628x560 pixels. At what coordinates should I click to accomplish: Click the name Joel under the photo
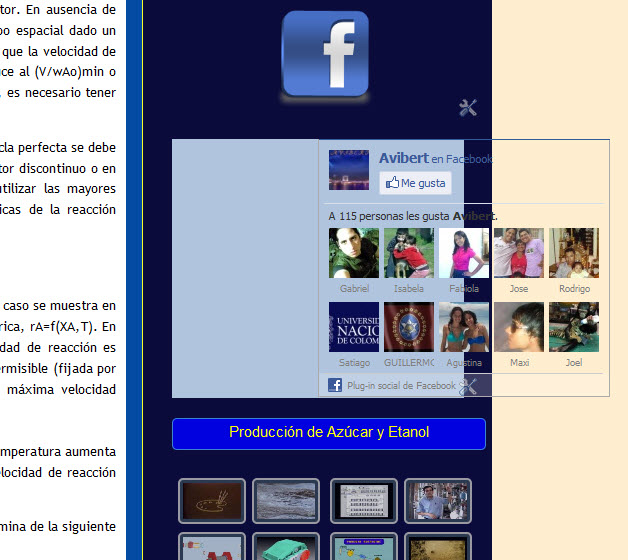pyautogui.click(x=574, y=363)
